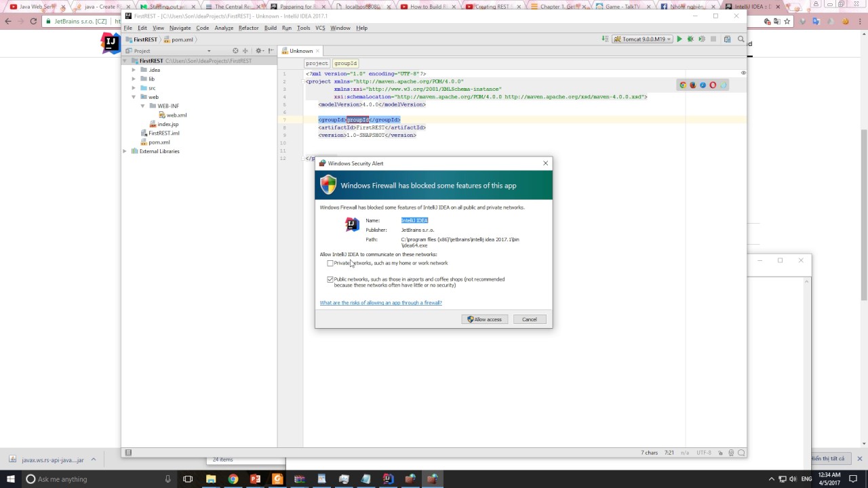Open the Build menu
This screenshot has height=488, width=868.
point(270,28)
